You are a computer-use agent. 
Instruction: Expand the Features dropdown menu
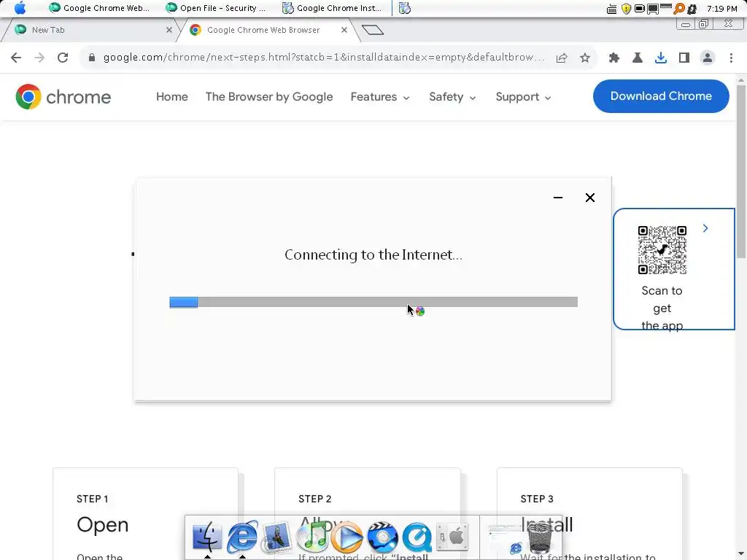pyautogui.click(x=380, y=97)
